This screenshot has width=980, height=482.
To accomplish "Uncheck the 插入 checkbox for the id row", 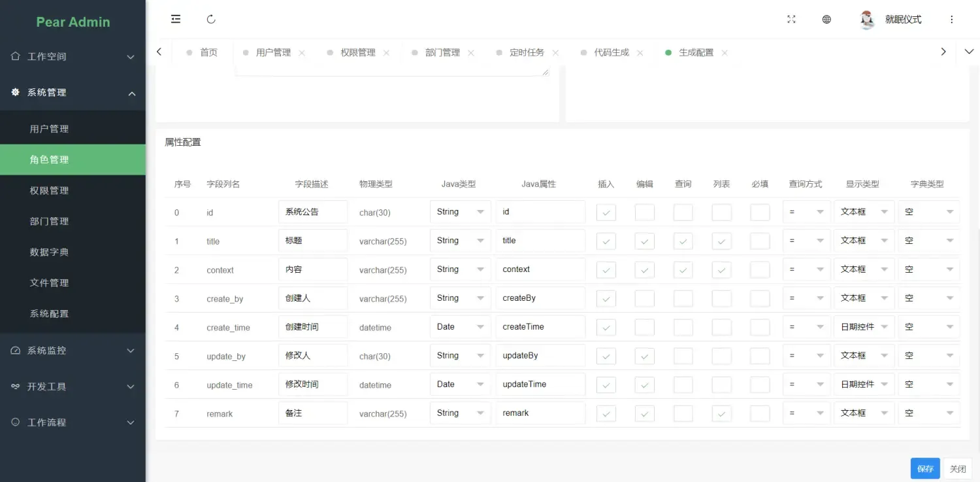I will (606, 211).
